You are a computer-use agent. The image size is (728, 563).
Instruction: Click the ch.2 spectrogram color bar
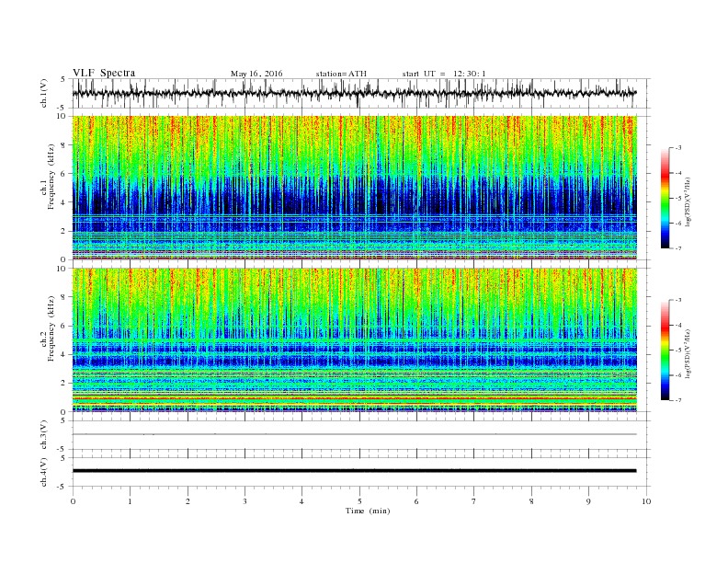tap(665, 350)
